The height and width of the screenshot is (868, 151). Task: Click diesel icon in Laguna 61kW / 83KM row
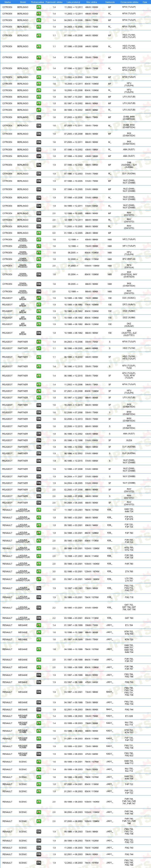pos(39,608)
